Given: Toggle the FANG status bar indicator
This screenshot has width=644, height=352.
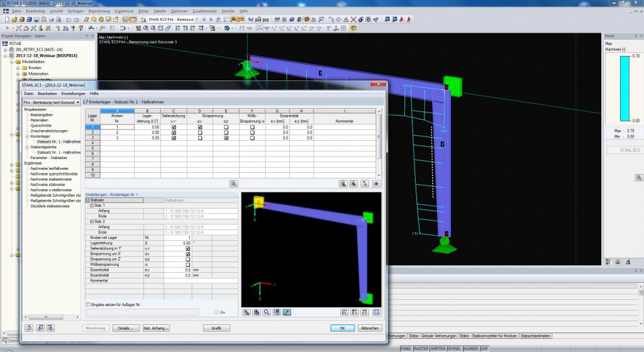Looking at the screenshot, I should click(x=406, y=348).
